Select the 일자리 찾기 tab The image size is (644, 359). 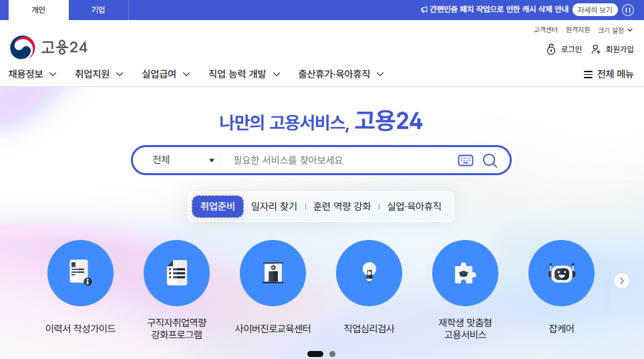[x=274, y=207]
